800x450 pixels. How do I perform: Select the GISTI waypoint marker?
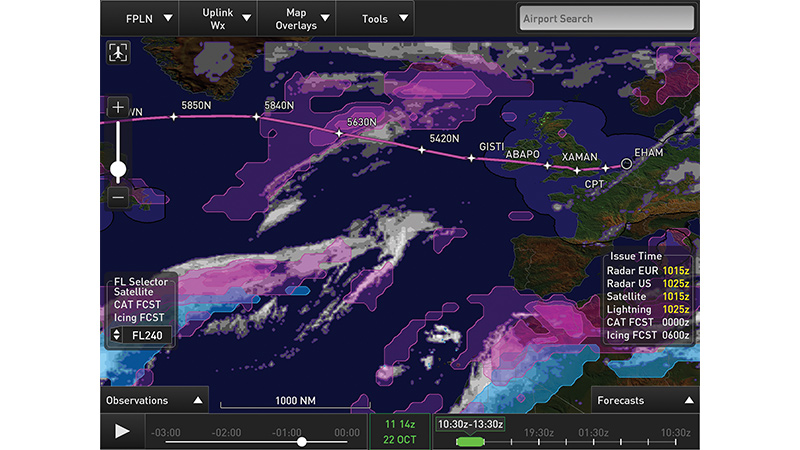[x=471, y=158]
